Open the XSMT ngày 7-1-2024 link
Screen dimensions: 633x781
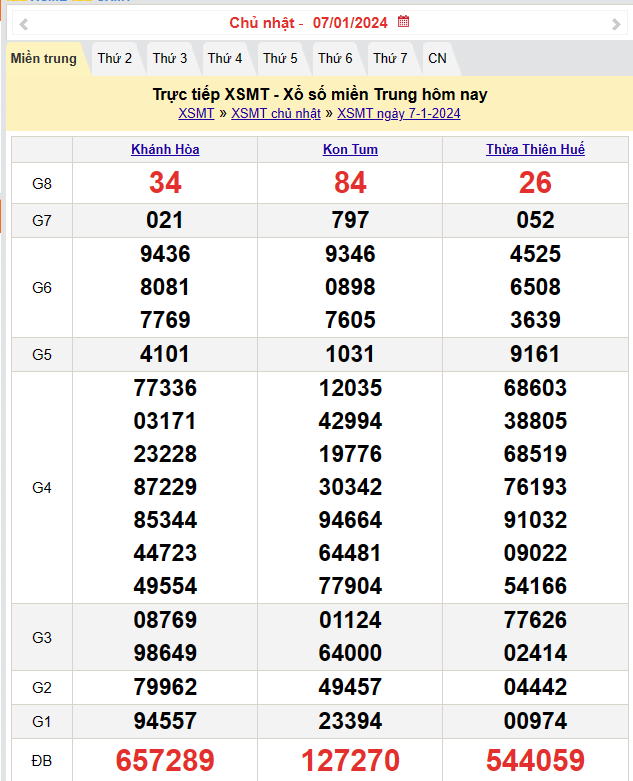[399, 114]
